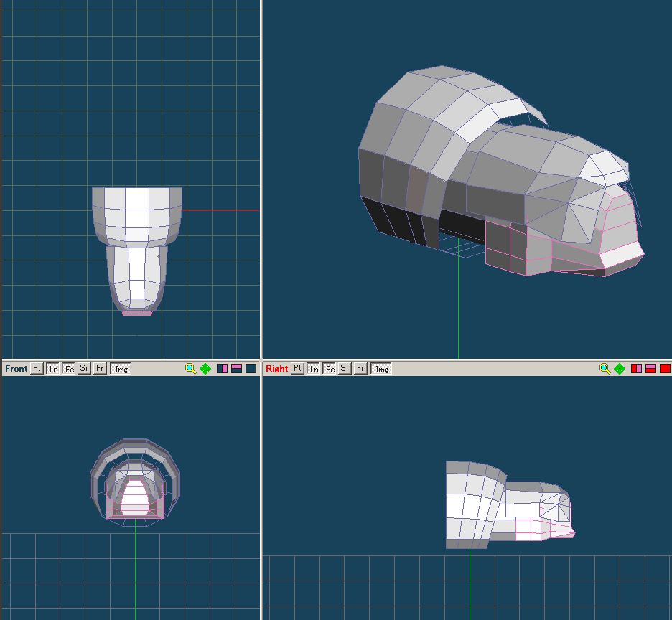The image size is (672, 620).
Task: Click the red Right view label
Action: (x=276, y=369)
